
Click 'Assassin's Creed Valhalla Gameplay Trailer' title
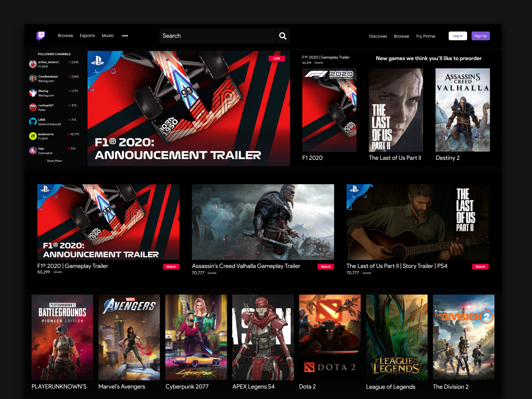point(246,266)
